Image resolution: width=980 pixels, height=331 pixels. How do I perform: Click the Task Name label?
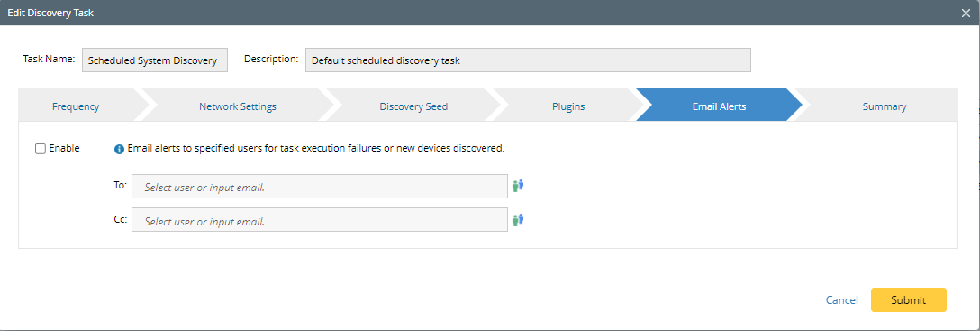tap(49, 59)
